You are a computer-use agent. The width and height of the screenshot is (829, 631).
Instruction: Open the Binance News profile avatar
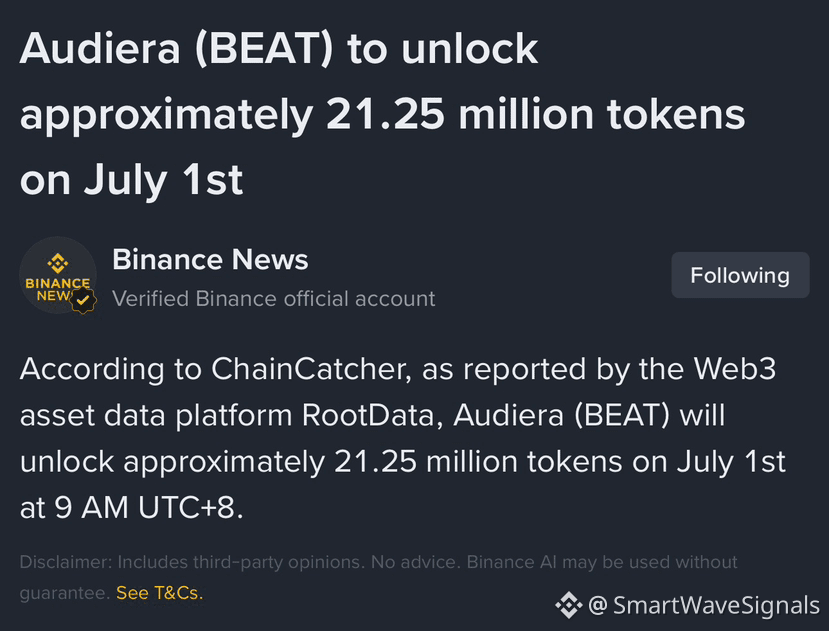[58, 276]
